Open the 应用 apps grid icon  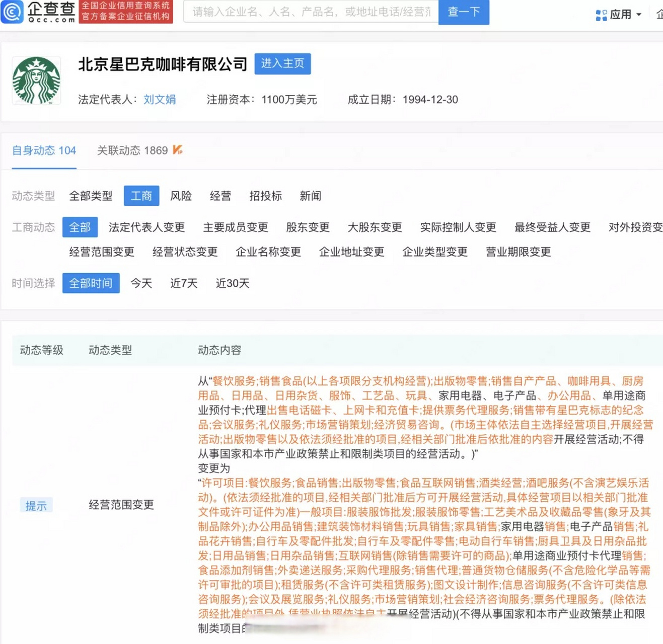click(x=601, y=15)
